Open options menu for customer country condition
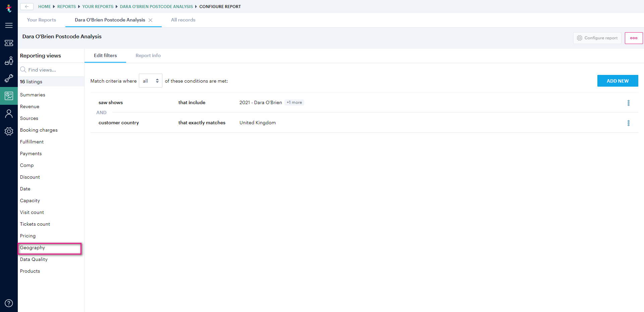Image resolution: width=644 pixels, height=312 pixels. tap(629, 123)
